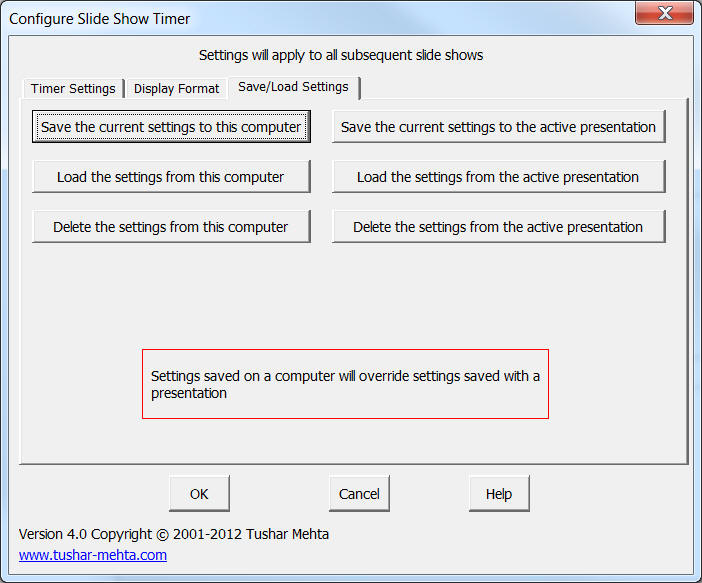
Task: Open the Display Format tab
Action: (176, 88)
